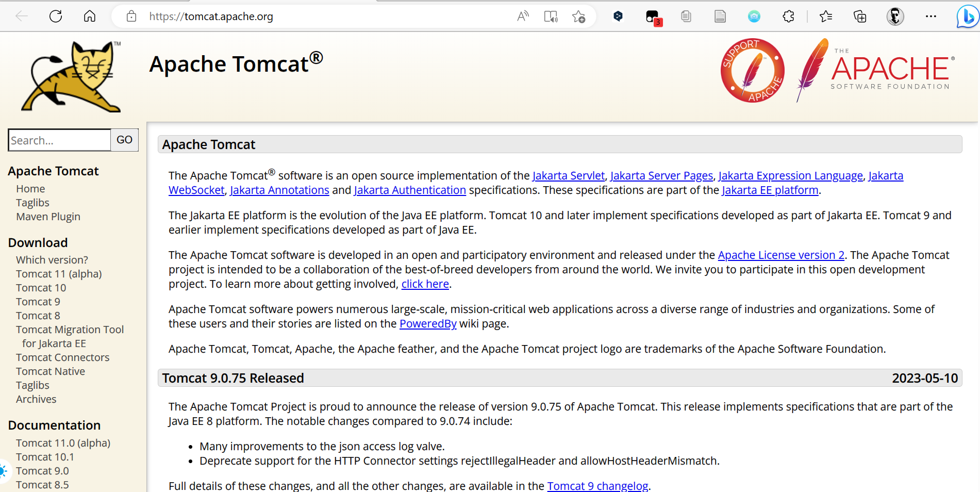
Task: Focus the Search input field
Action: point(59,140)
